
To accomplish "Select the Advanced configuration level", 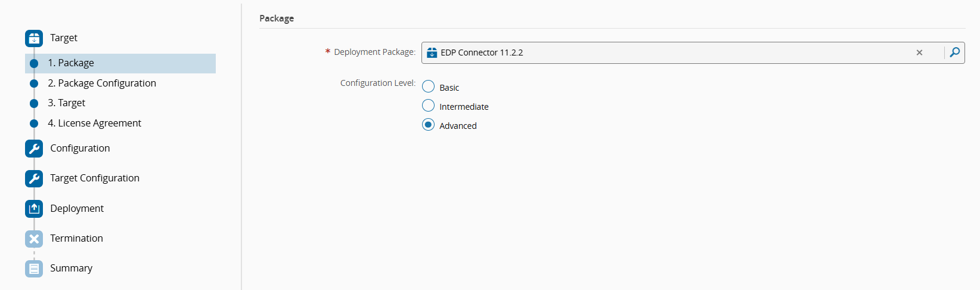I will (428, 125).
